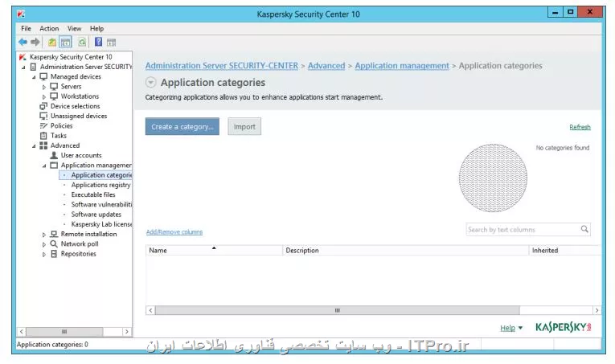615x364 pixels.
Task: Expand the Servers node
Action: click(x=44, y=87)
